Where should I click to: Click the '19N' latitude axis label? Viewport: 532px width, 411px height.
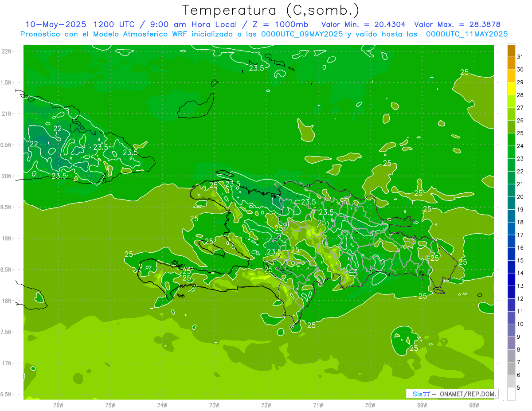[x=7, y=239]
